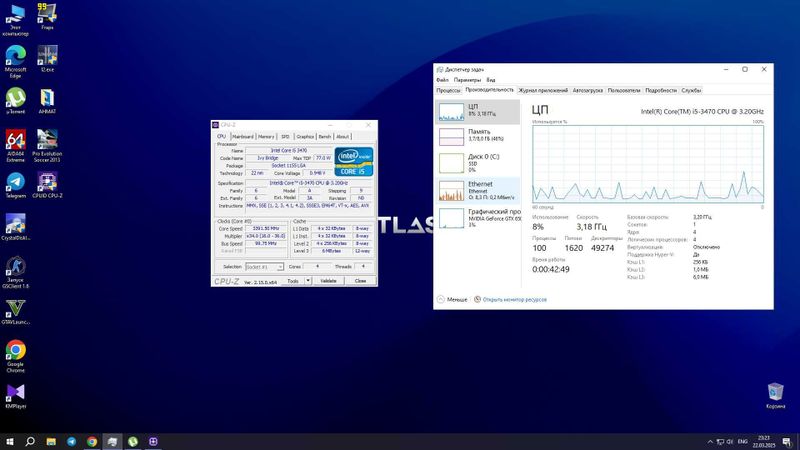Switch to the Подробности tab

[x=661, y=90]
